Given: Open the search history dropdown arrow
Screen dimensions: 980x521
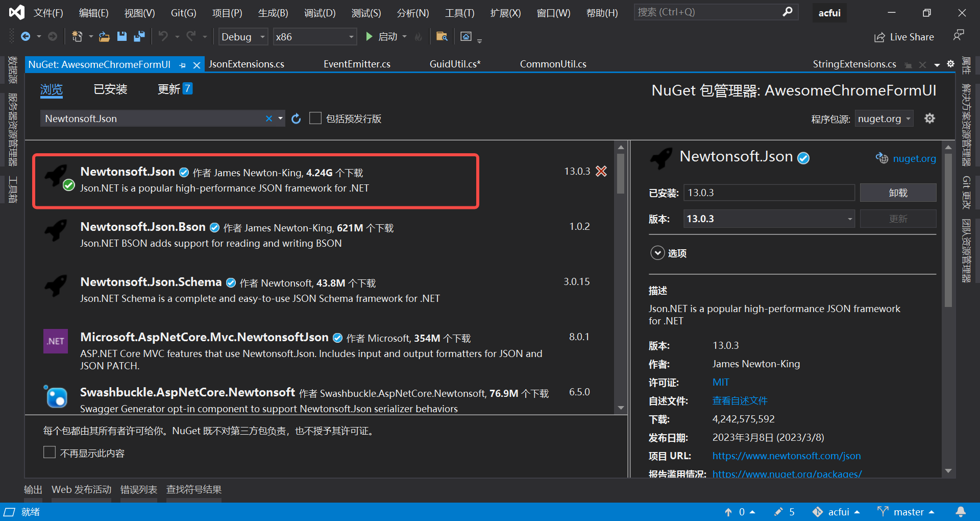Looking at the screenshot, I should click(280, 119).
